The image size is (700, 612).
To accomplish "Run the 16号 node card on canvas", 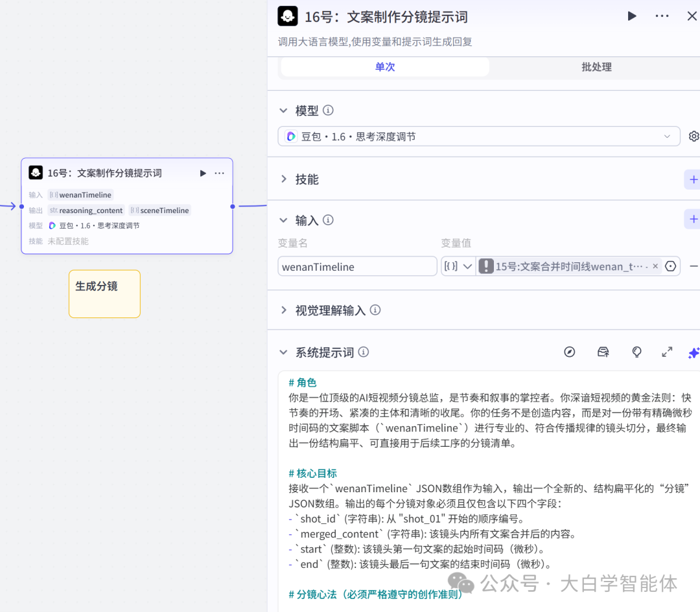I will pyautogui.click(x=203, y=173).
